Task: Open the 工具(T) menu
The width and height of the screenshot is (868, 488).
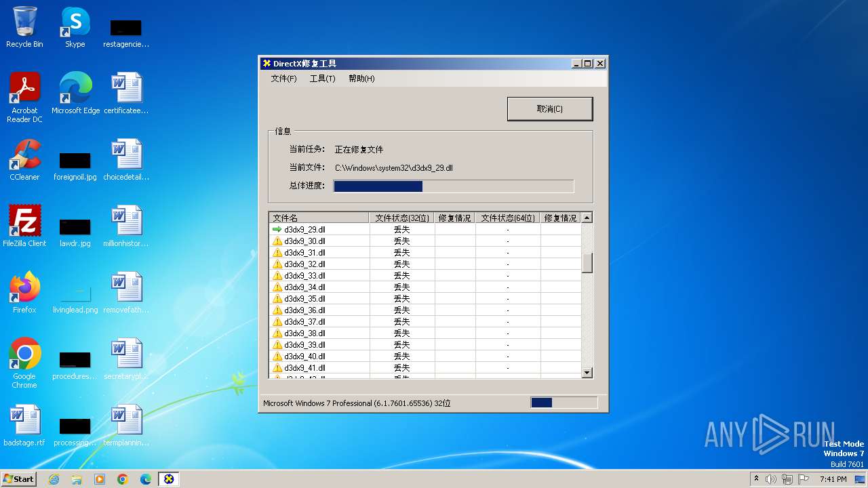Action: pos(323,79)
